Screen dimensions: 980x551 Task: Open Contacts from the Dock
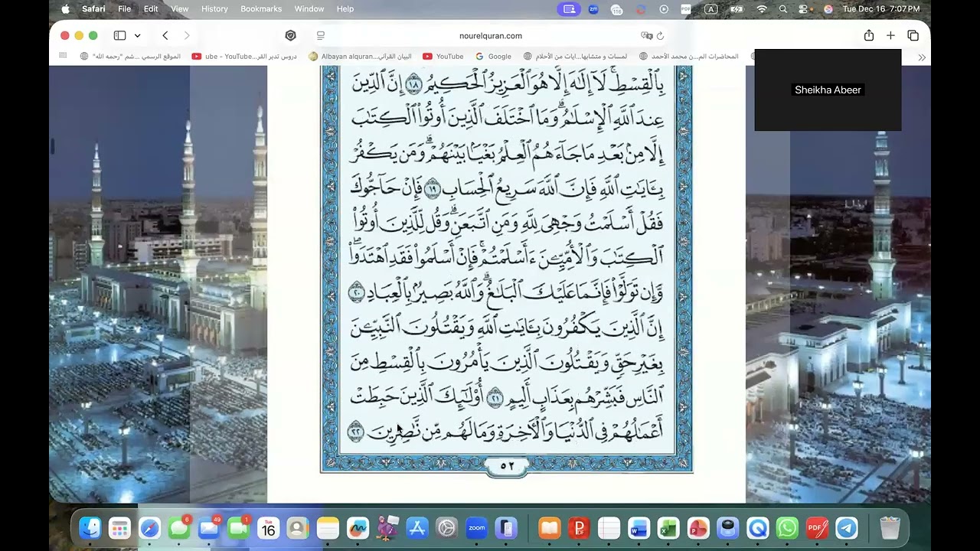[298, 528]
